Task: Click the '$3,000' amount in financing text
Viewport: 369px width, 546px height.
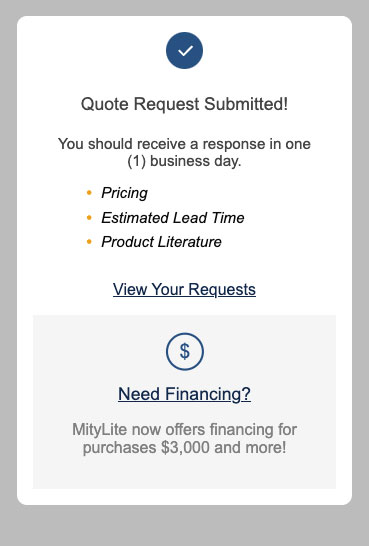Action: pos(185,447)
